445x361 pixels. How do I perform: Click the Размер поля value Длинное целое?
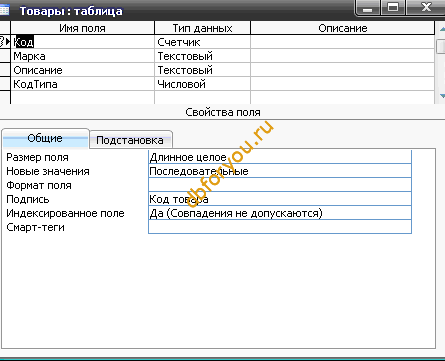click(280, 157)
